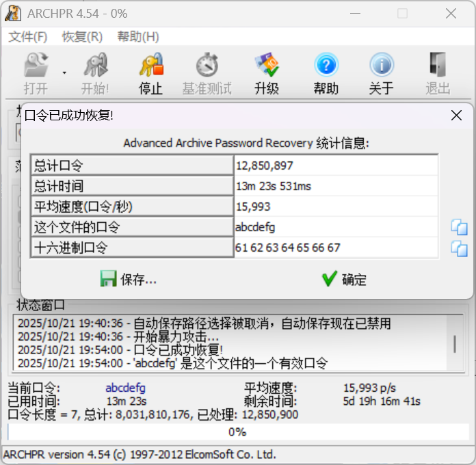This screenshot has height=465, width=476.
Task: Click the 19:54:00 口令已成功恢复! log line
Action: [x=120, y=350]
